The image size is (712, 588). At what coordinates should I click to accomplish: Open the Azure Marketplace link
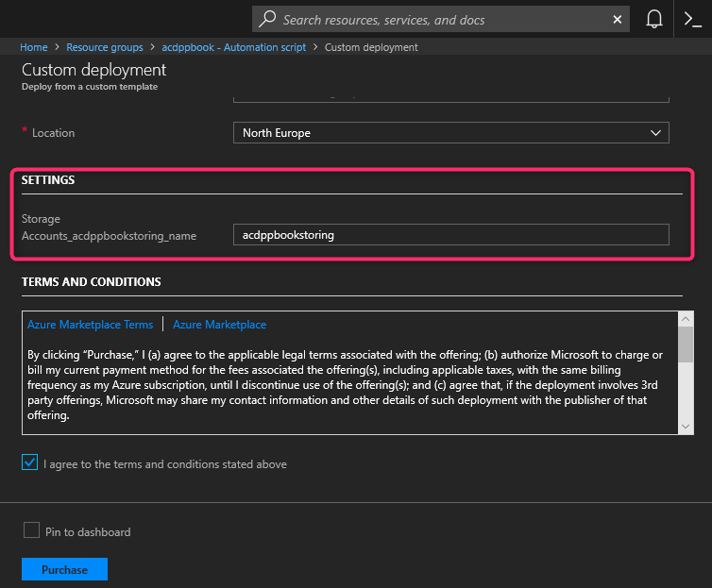coord(219,325)
